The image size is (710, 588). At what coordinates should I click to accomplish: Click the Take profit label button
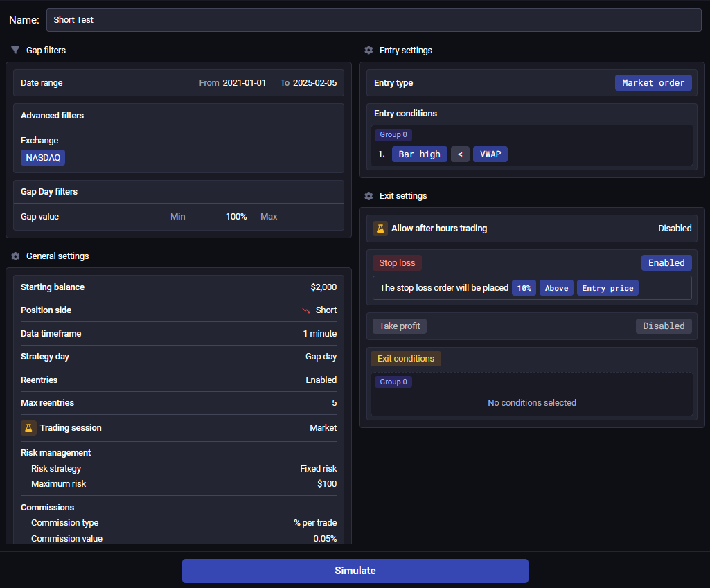[400, 326]
